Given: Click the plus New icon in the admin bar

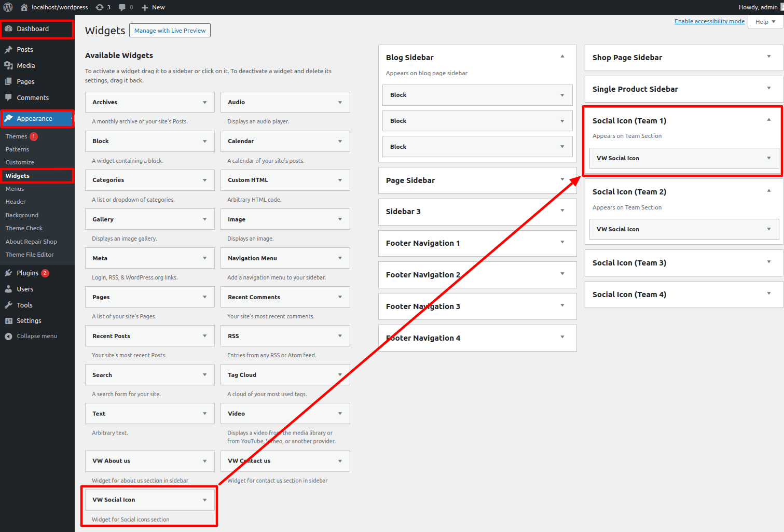Looking at the screenshot, I should (145, 7).
